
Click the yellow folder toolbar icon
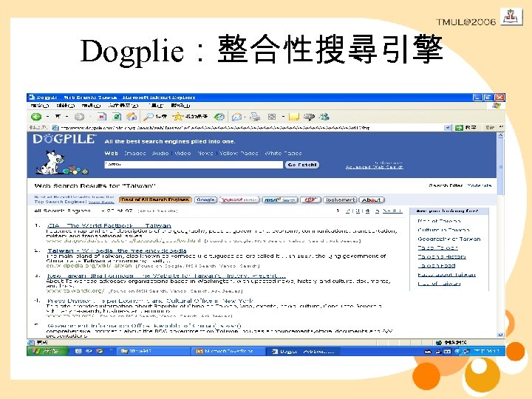[294, 117]
